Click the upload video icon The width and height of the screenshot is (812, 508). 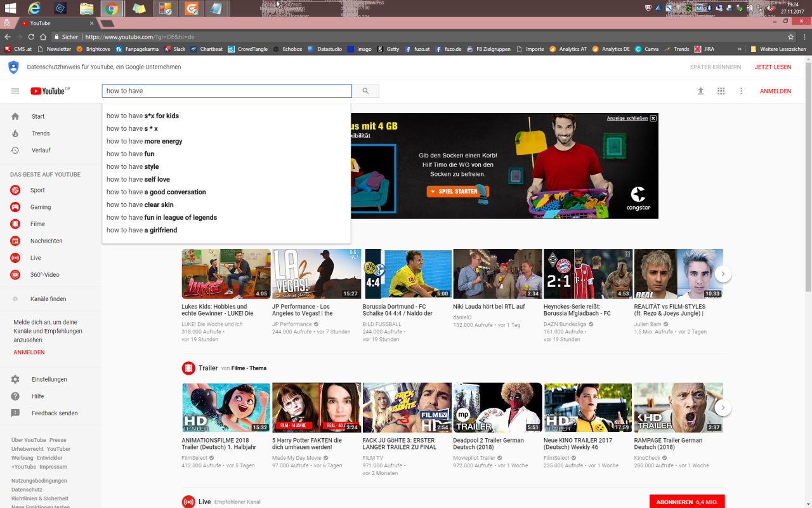700,91
